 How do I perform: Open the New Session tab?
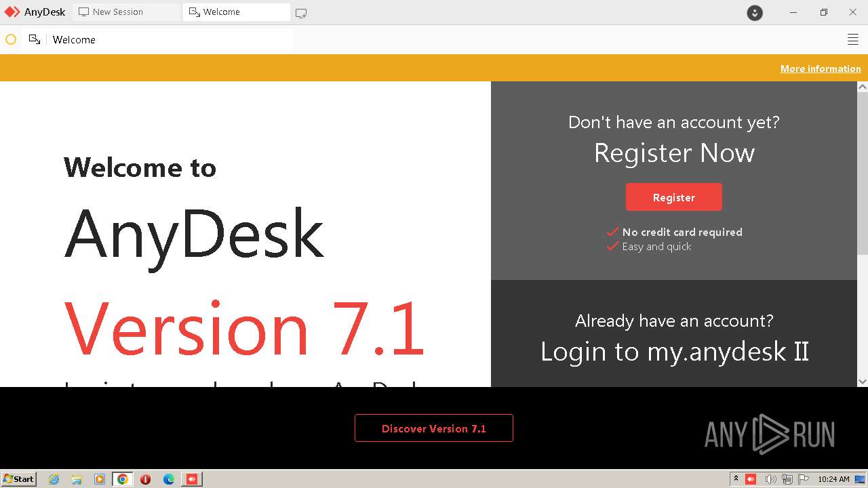[x=125, y=12]
